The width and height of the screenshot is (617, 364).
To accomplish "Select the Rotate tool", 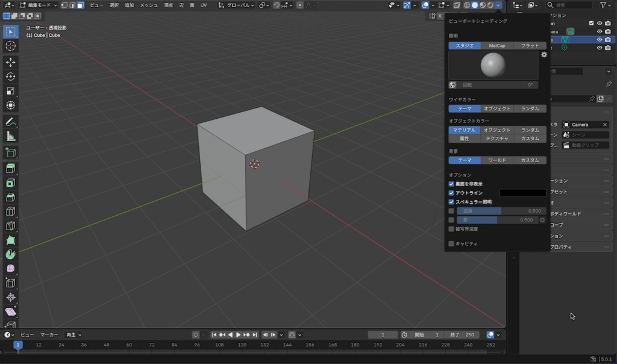I will coord(10,77).
